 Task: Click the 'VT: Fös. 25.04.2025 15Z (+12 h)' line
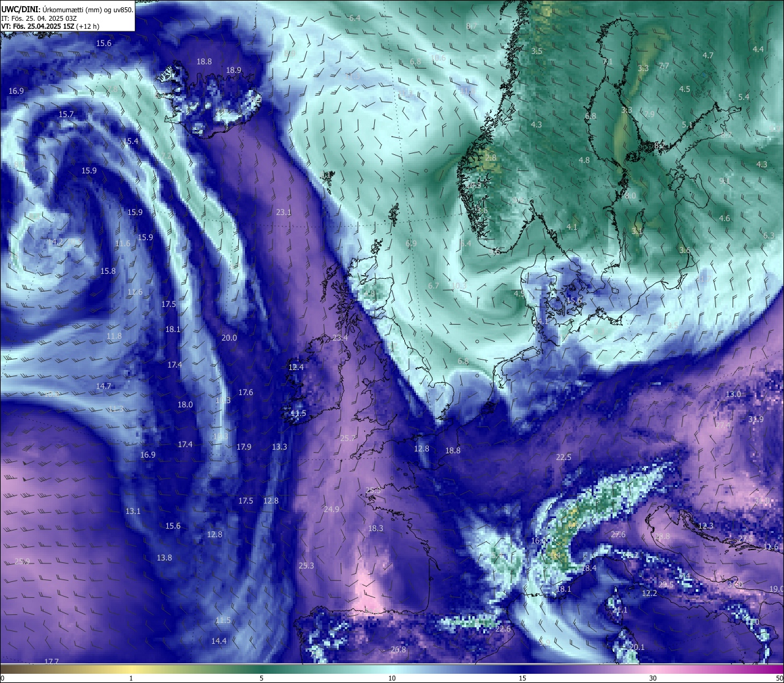(50, 26)
